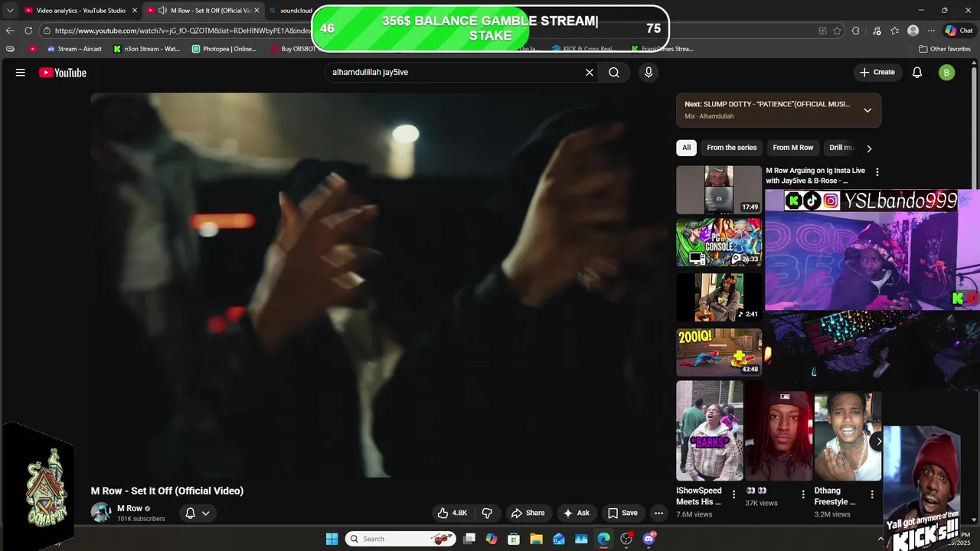The image size is (980, 551).
Task: Close the M Row browser tab
Action: (x=256, y=11)
